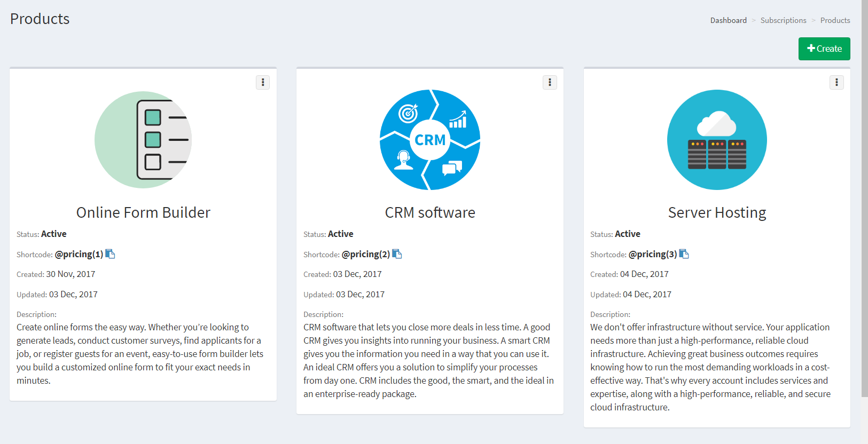Click CRM software description paragraph

(x=428, y=360)
